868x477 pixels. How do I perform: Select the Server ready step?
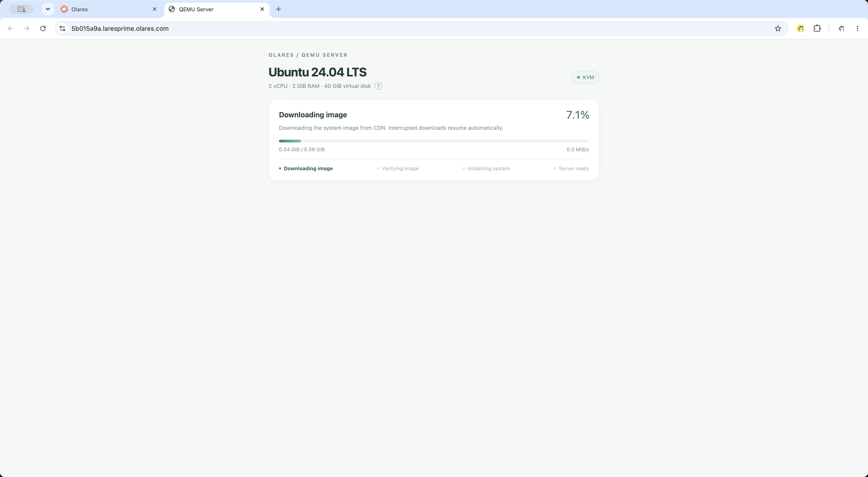(571, 169)
